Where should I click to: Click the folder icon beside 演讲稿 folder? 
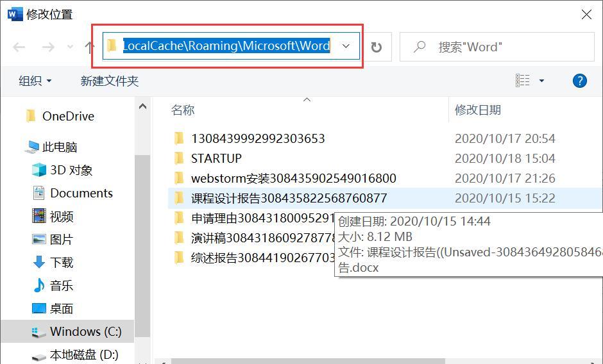coord(179,238)
